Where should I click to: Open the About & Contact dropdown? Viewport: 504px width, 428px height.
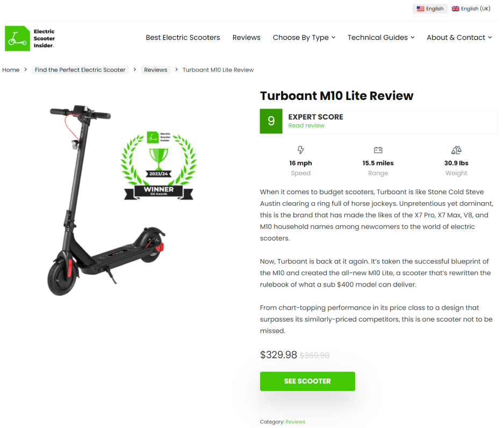[x=459, y=38]
